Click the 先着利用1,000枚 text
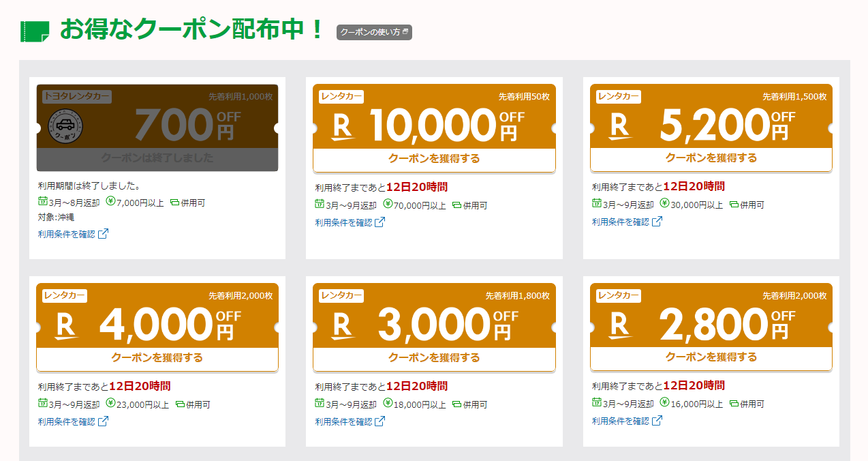 pyautogui.click(x=241, y=97)
